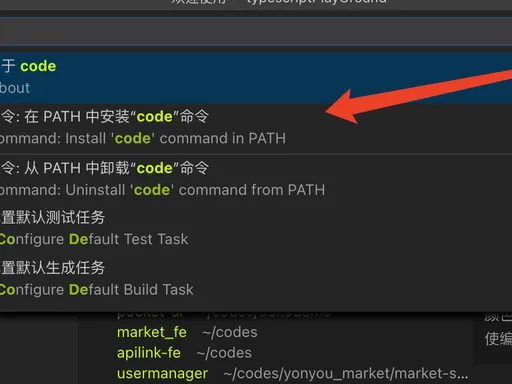Click the ~/codes/yonyou_market path text
The height and width of the screenshot is (384, 512).
(x=346, y=374)
